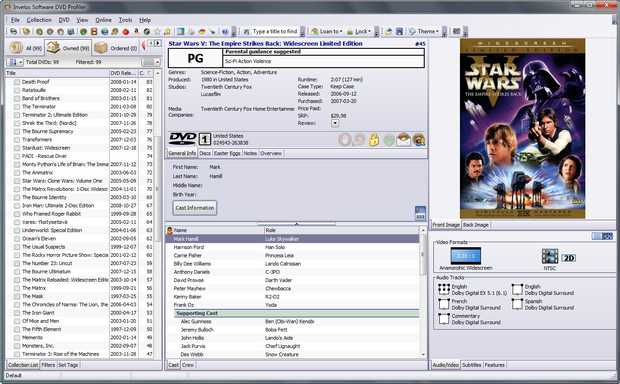Screen dimensions: 620x384
Task: Click the green down-arrow icon in details
Action: coord(389,140)
